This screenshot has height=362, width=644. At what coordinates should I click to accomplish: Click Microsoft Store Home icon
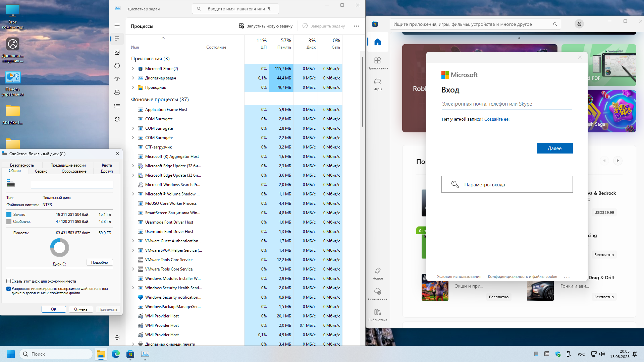click(x=378, y=42)
